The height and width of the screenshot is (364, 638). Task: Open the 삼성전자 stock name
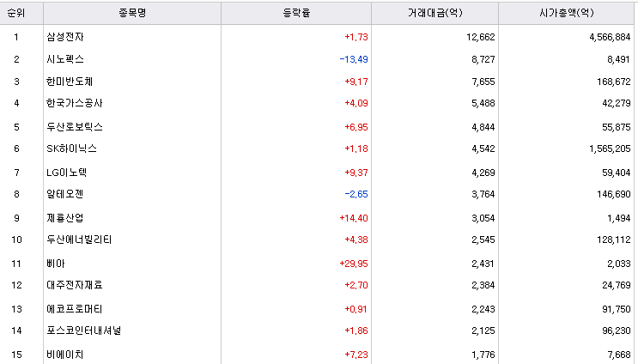(x=65, y=37)
